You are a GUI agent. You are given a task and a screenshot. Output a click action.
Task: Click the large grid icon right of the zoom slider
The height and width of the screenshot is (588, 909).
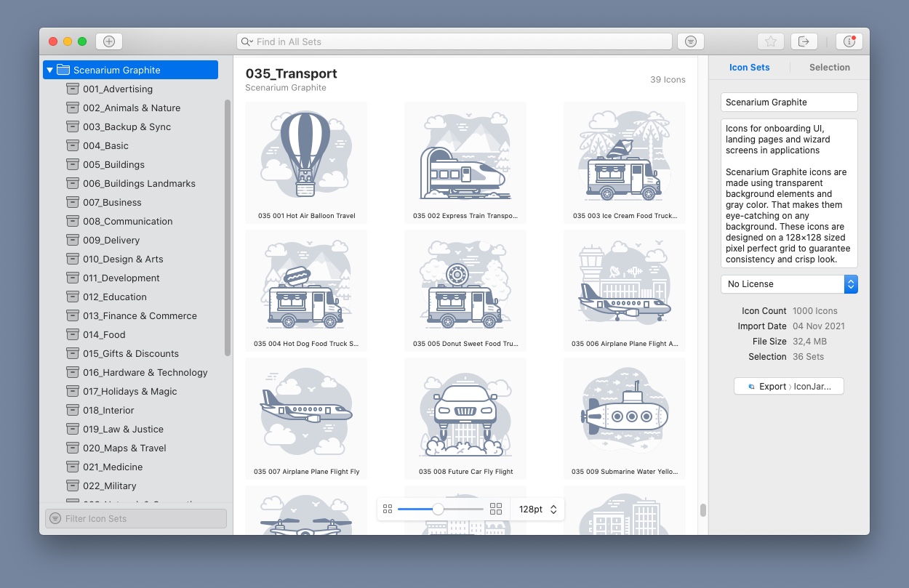point(496,509)
